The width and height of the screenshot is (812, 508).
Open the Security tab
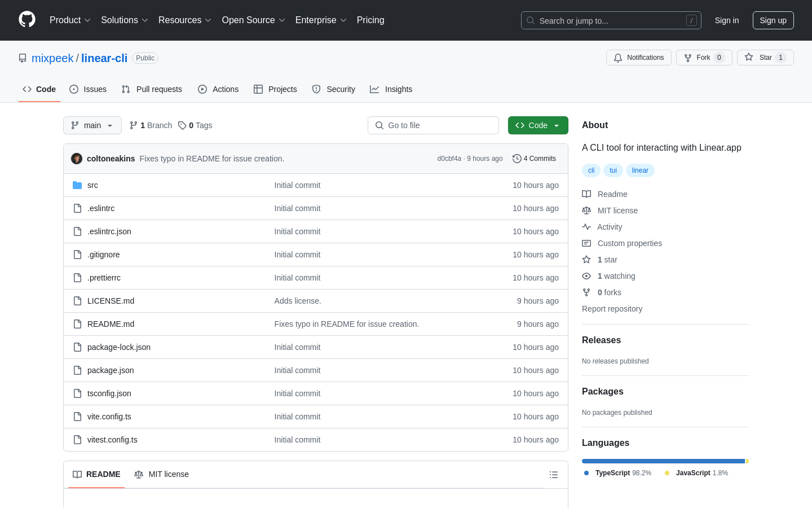coord(334,89)
